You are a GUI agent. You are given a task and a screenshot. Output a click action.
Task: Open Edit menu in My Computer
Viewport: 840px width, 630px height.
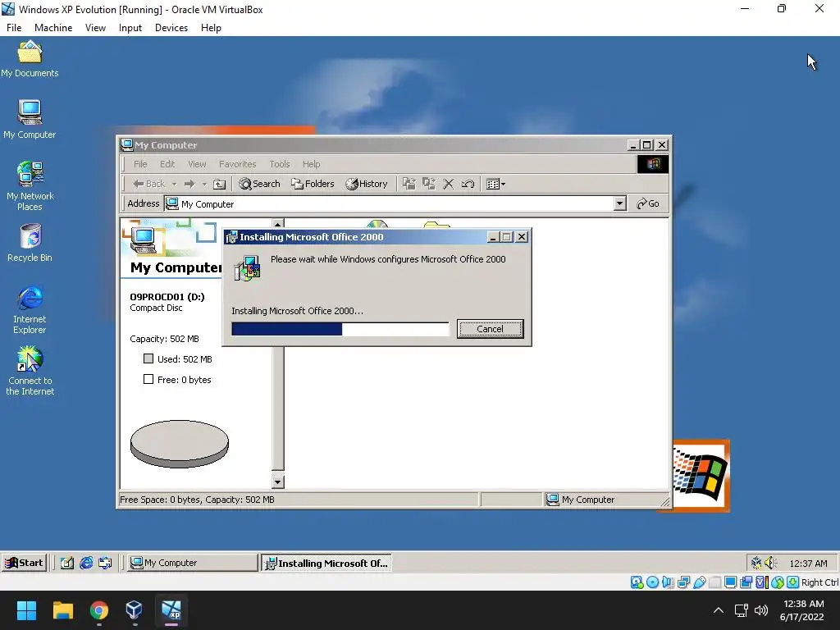pyautogui.click(x=167, y=164)
